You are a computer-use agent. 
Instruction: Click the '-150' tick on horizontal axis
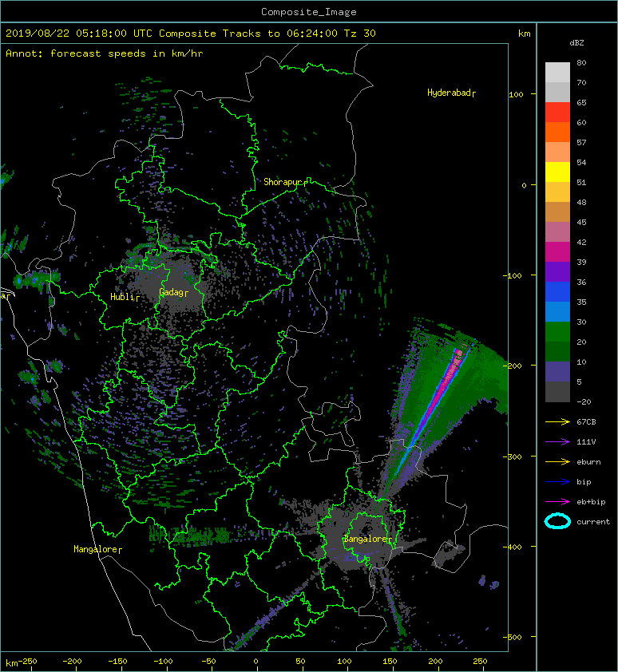[117, 662]
